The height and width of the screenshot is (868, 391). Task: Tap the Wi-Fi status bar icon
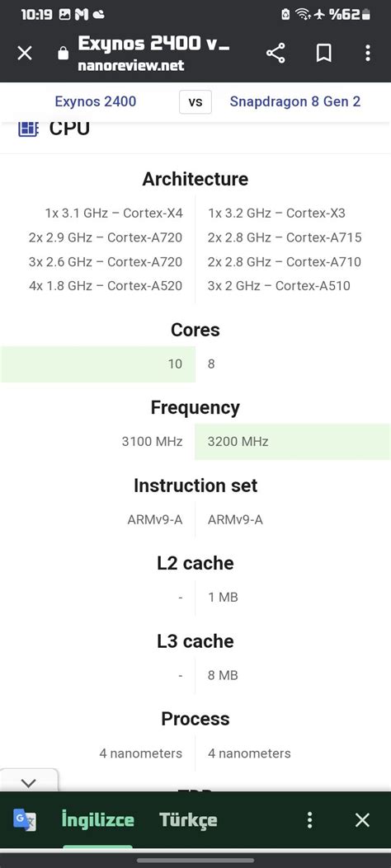coord(304,14)
